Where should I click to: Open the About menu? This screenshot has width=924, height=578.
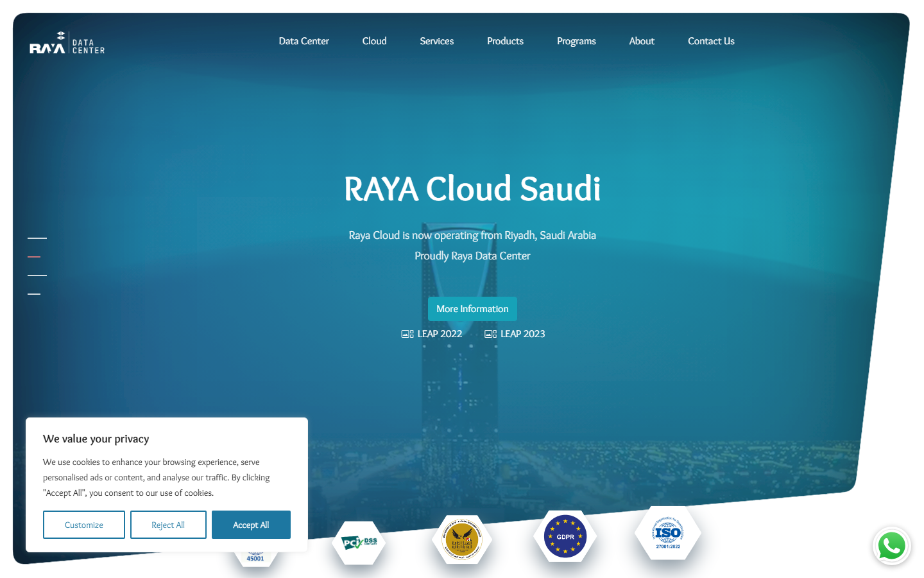(642, 41)
